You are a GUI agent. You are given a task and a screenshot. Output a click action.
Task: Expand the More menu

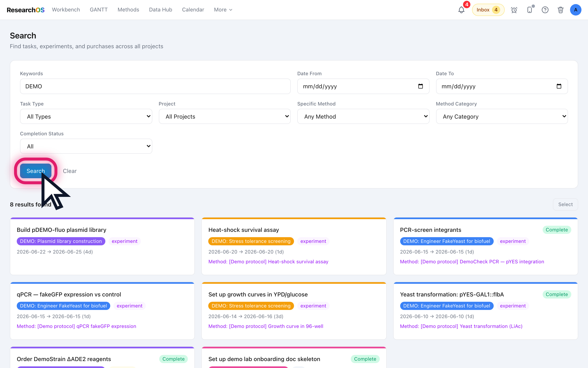pos(223,10)
